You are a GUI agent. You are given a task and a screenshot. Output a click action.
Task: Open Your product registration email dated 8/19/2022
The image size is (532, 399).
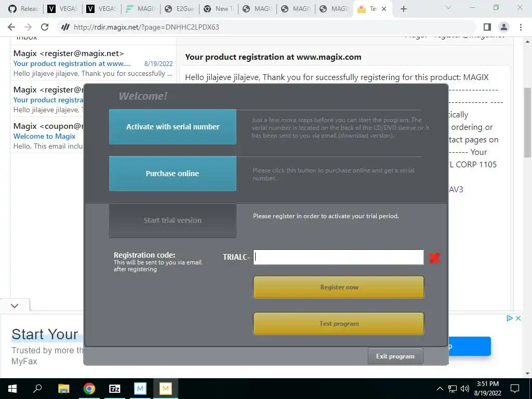(x=93, y=63)
